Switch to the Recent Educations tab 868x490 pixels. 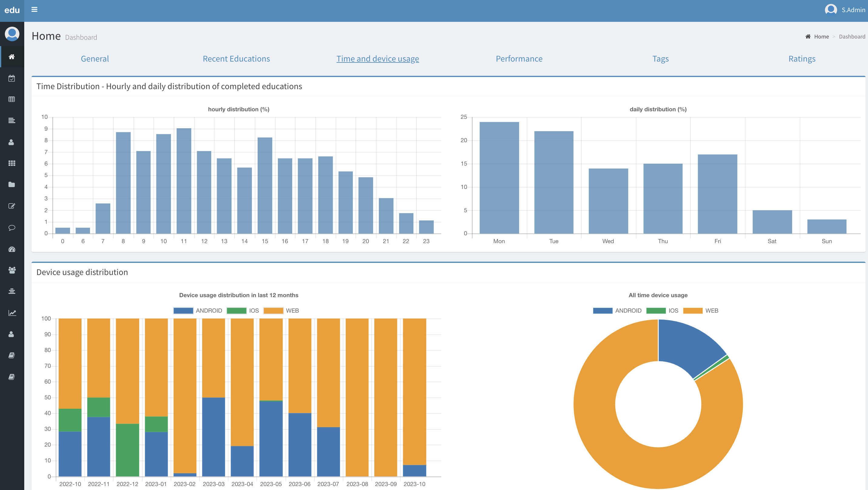[236, 59]
